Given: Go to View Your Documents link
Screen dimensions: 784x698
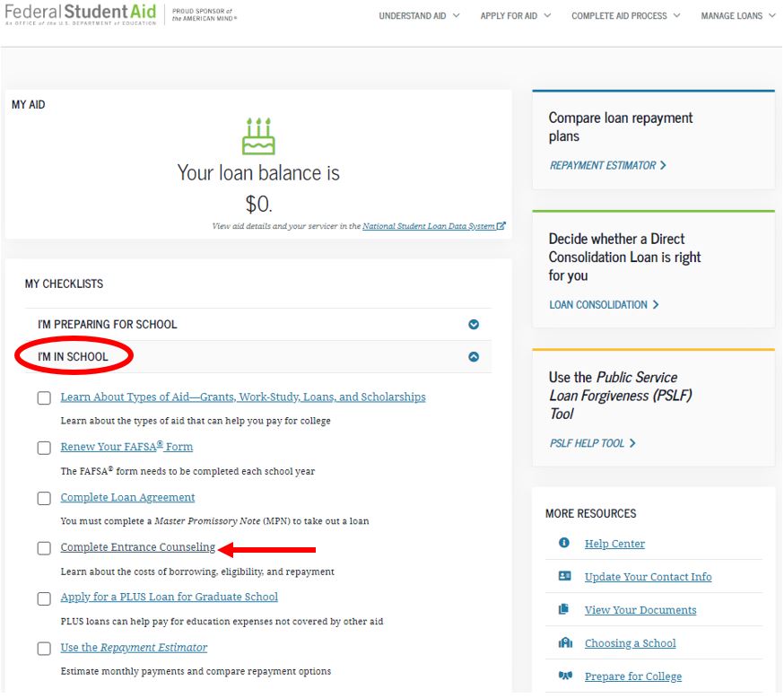Looking at the screenshot, I should [640, 610].
